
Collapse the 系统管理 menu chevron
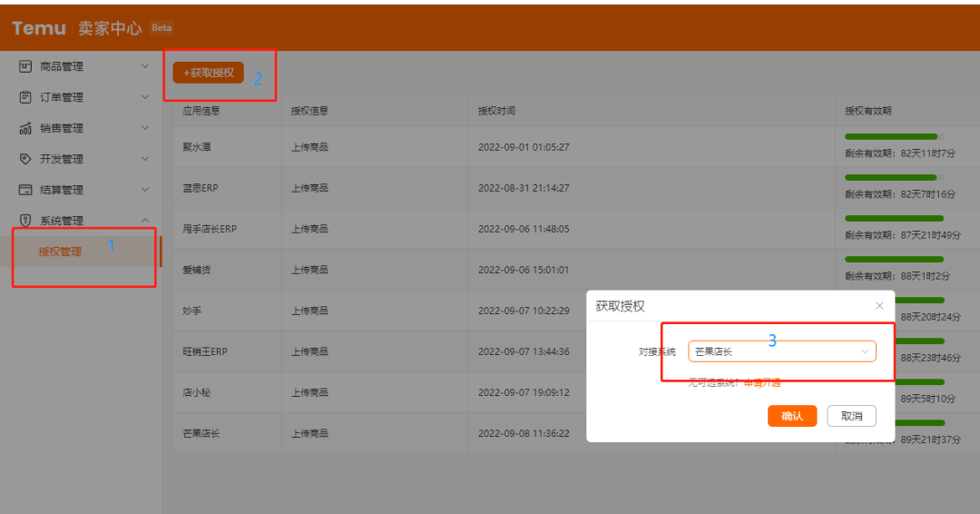pos(145,220)
